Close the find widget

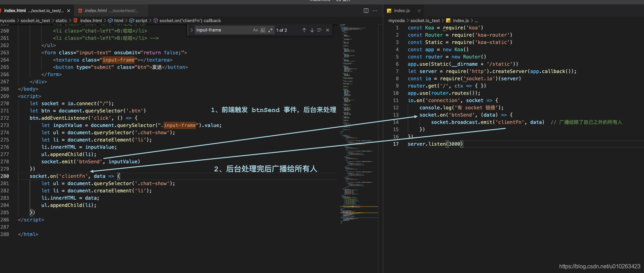coord(328,30)
